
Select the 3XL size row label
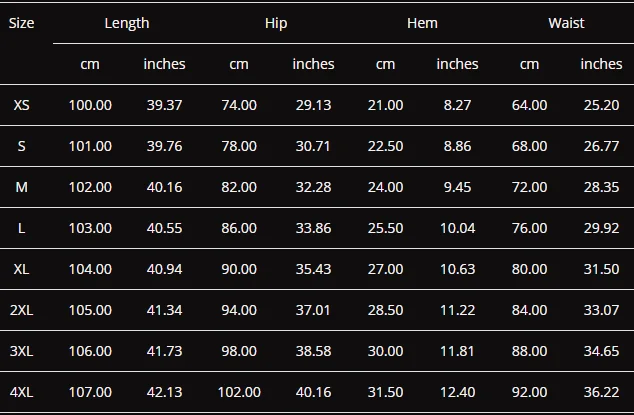(21, 351)
